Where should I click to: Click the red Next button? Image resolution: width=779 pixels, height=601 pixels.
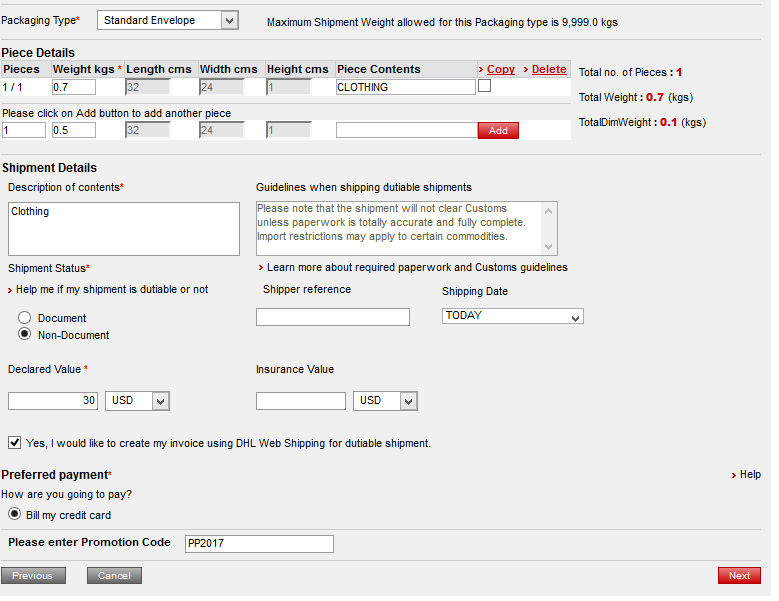point(738,576)
